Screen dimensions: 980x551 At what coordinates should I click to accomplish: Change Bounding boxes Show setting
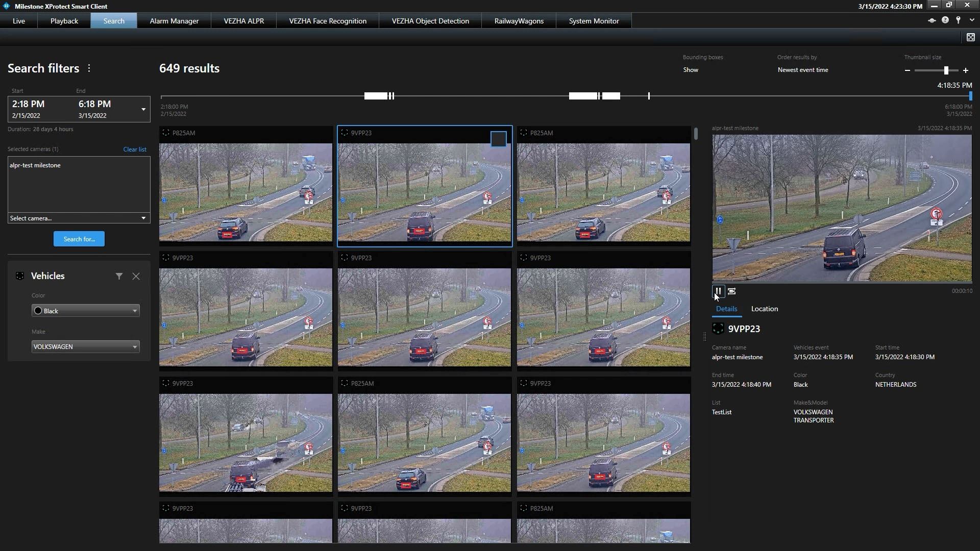click(x=691, y=70)
